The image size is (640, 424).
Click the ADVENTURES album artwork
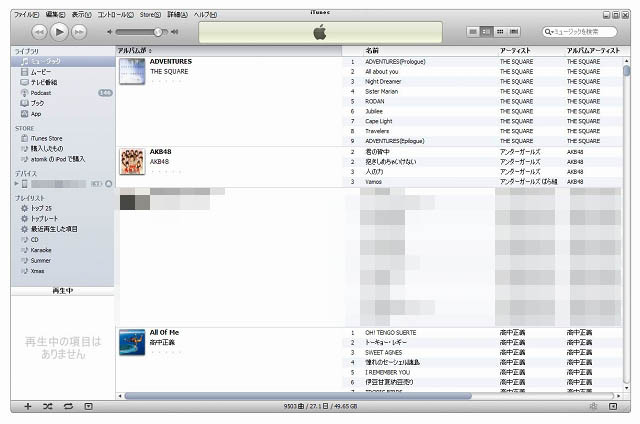(132, 71)
